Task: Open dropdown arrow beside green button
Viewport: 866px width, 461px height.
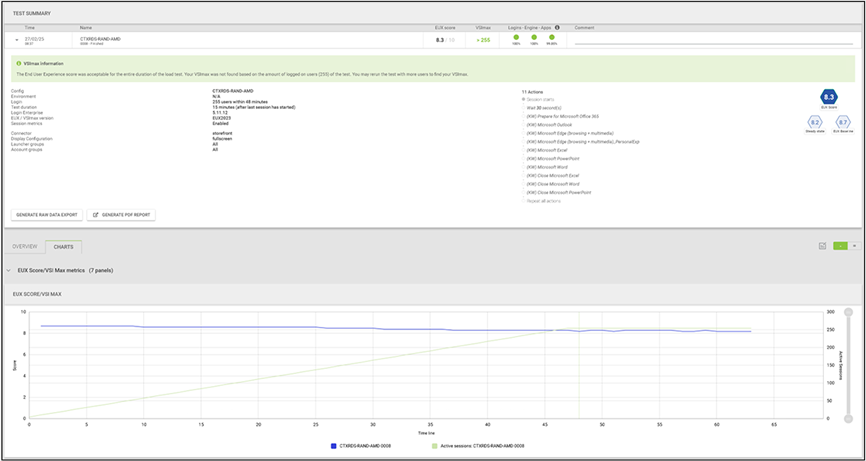Action: click(854, 246)
